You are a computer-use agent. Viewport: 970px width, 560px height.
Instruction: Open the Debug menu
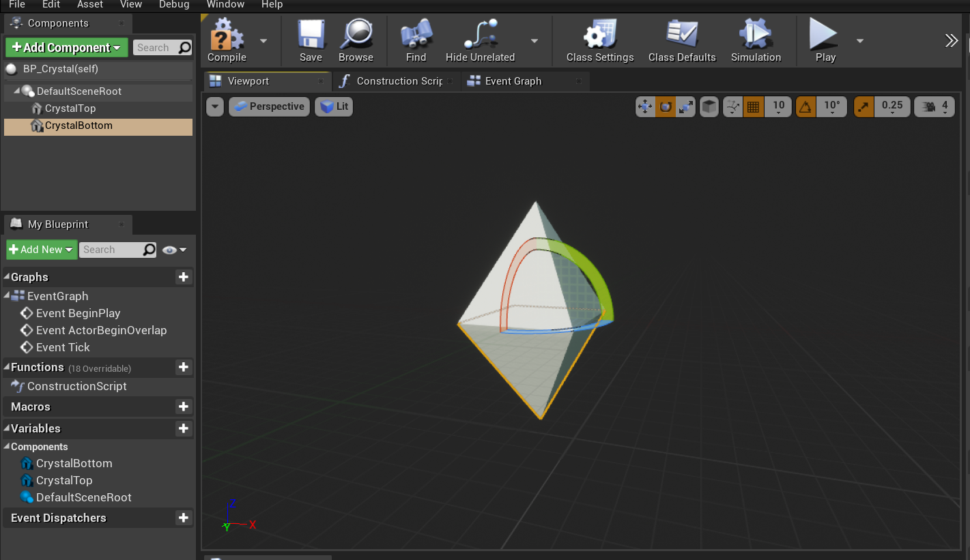tap(174, 5)
